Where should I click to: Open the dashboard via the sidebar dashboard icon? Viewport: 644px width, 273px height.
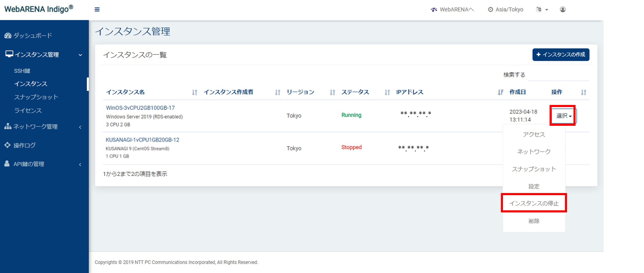[8, 35]
